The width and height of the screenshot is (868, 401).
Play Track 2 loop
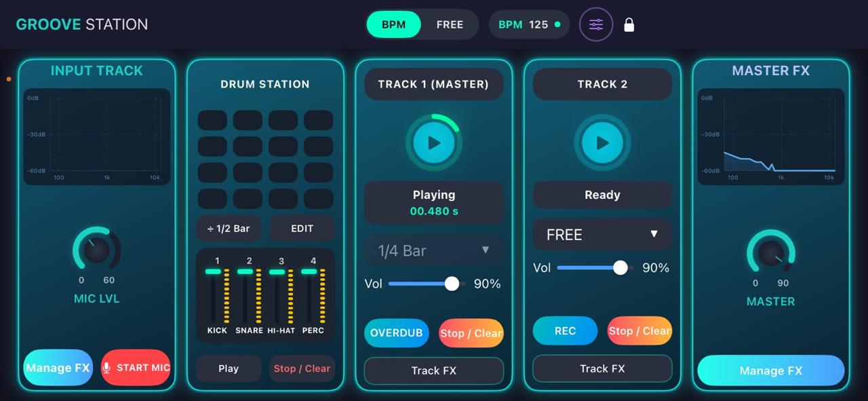(602, 142)
